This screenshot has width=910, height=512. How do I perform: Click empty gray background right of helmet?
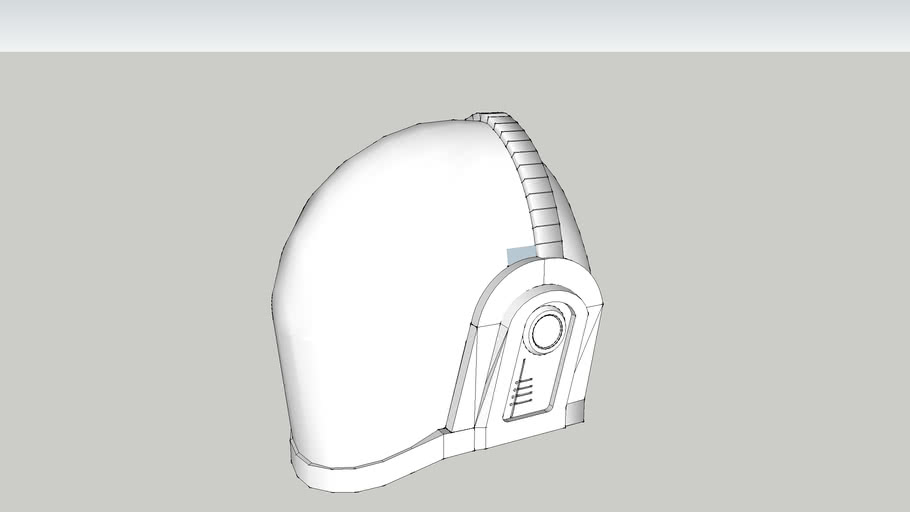point(760,300)
